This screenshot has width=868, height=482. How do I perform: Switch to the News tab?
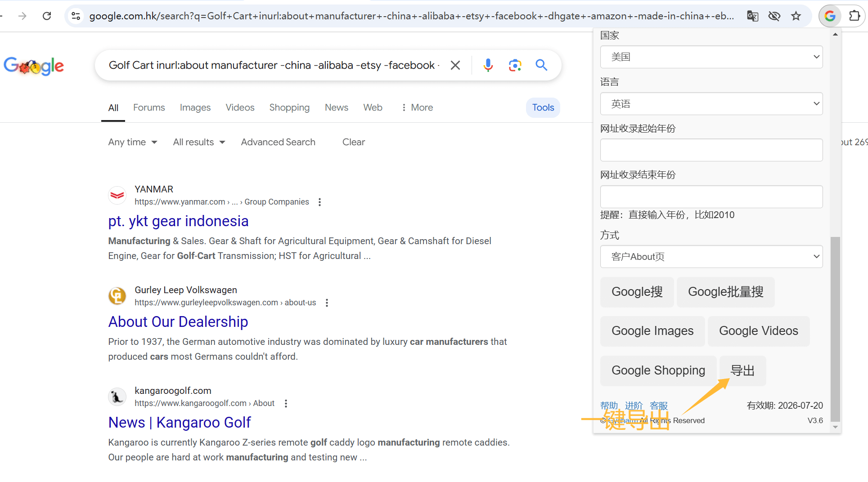(337, 107)
